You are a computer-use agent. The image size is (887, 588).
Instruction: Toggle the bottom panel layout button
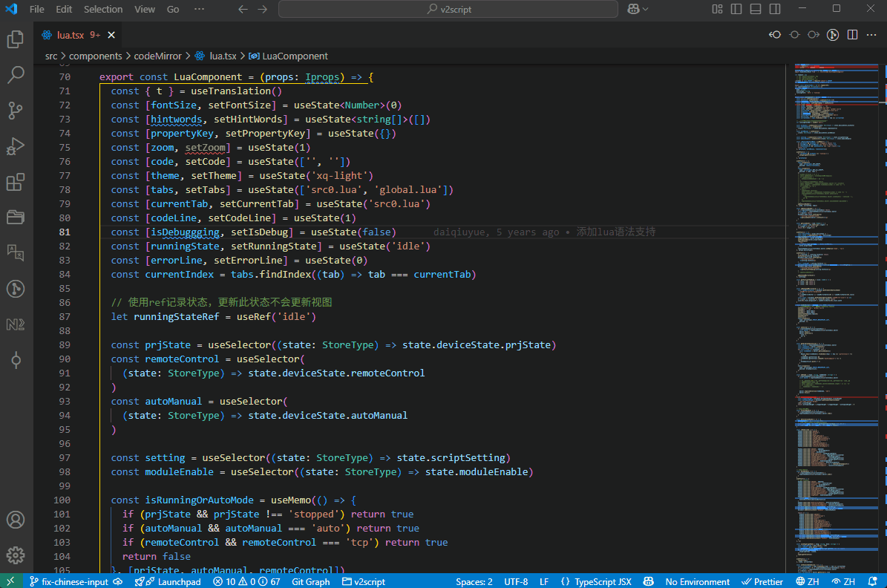[756, 9]
